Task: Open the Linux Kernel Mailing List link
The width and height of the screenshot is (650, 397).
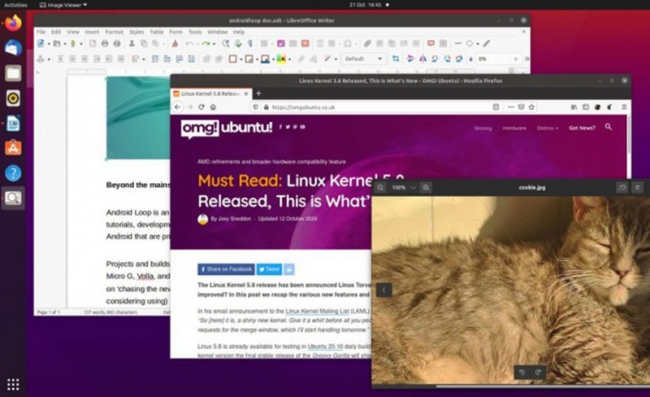Action: (x=317, y=311)
